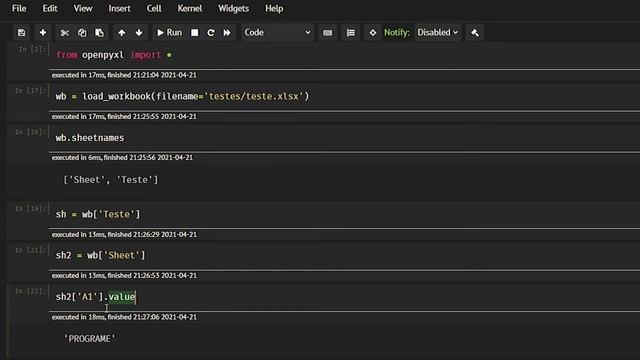Click 'executed in 6ms' timing label
The image size is (640, 360).
coord(76,158)
